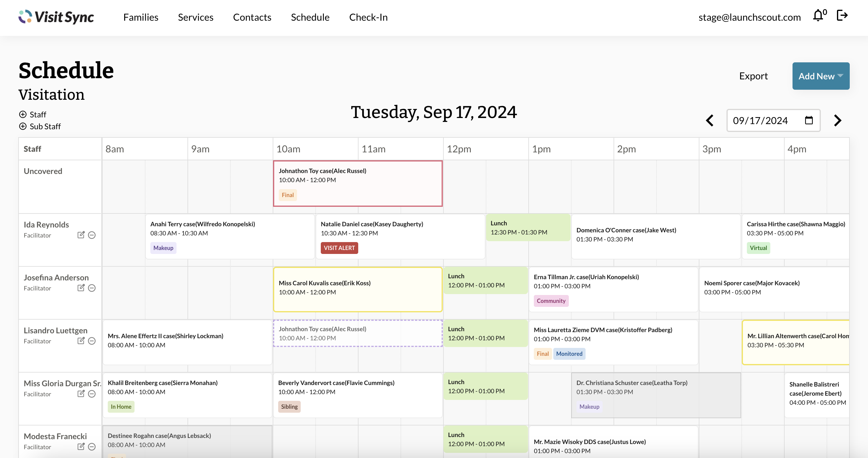Remove Miss Gloria Durgan Sr. row
This screenshot has width=868, height=458.
[92, 394]
